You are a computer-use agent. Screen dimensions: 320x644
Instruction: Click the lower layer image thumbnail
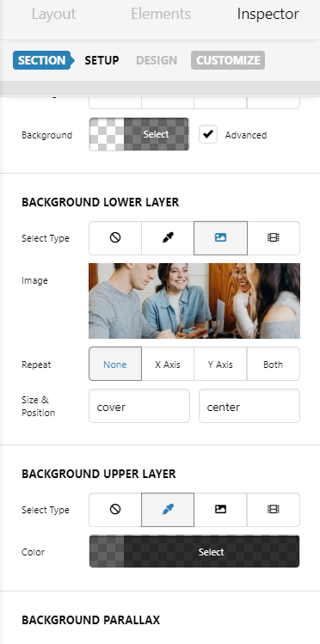[x=194, y=301]
